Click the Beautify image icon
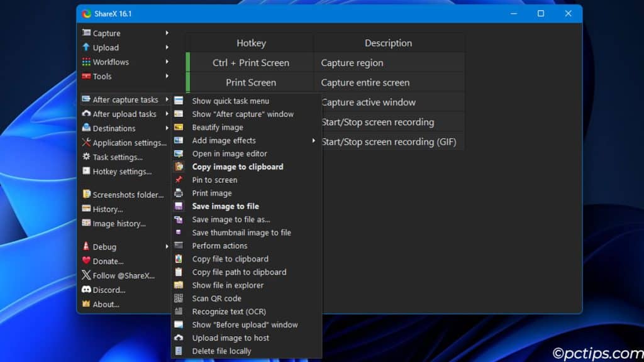Screen dimensions: 644x362 [179, 127]
